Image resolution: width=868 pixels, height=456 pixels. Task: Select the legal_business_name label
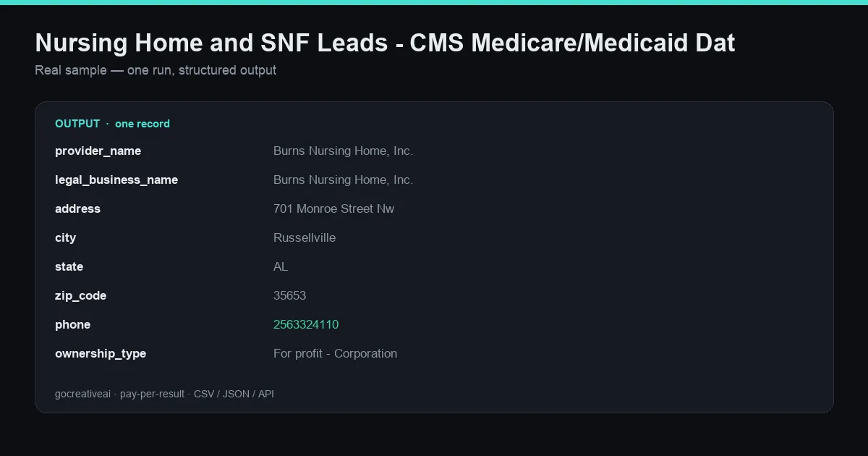[116, 180]
